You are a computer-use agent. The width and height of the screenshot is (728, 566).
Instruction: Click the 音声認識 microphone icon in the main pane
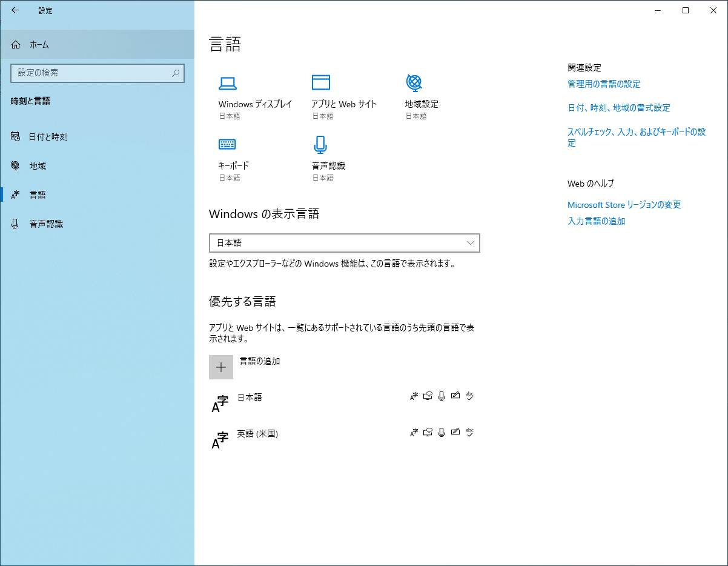point(320,144)
